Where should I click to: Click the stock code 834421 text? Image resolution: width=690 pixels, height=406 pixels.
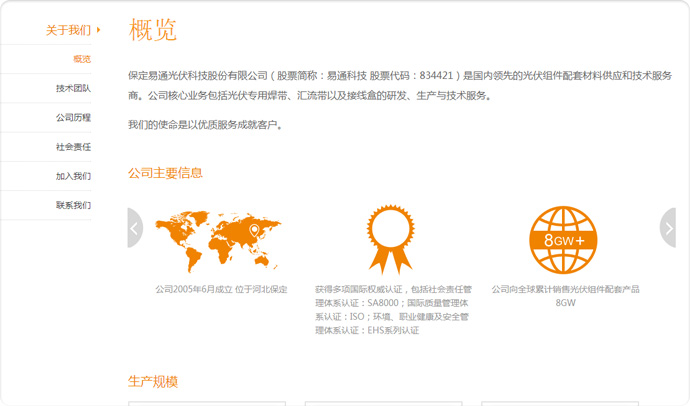tap(436, 76)
